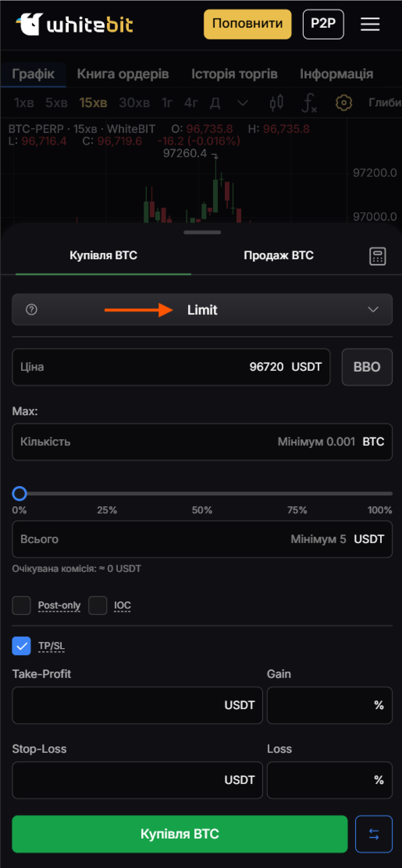Select the candlestick chart type icon
The width and height of the screenshot is (402, 868).
coord(276,102)
